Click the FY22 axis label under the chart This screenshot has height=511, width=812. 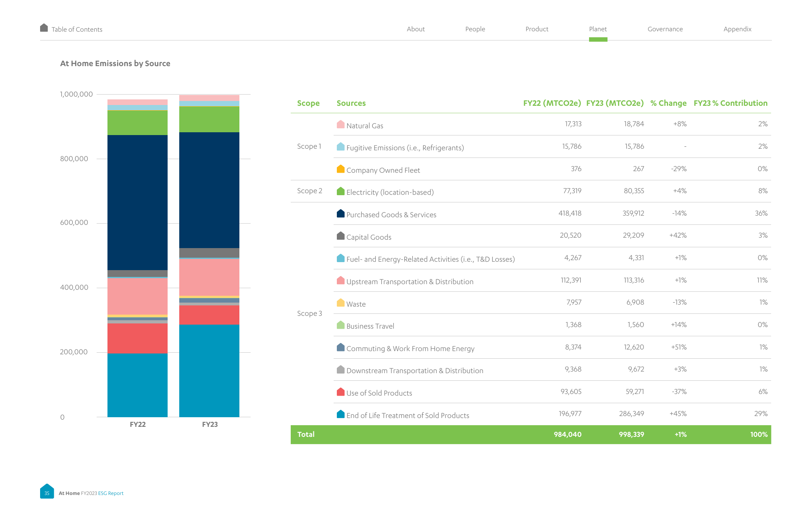[138, 424]
